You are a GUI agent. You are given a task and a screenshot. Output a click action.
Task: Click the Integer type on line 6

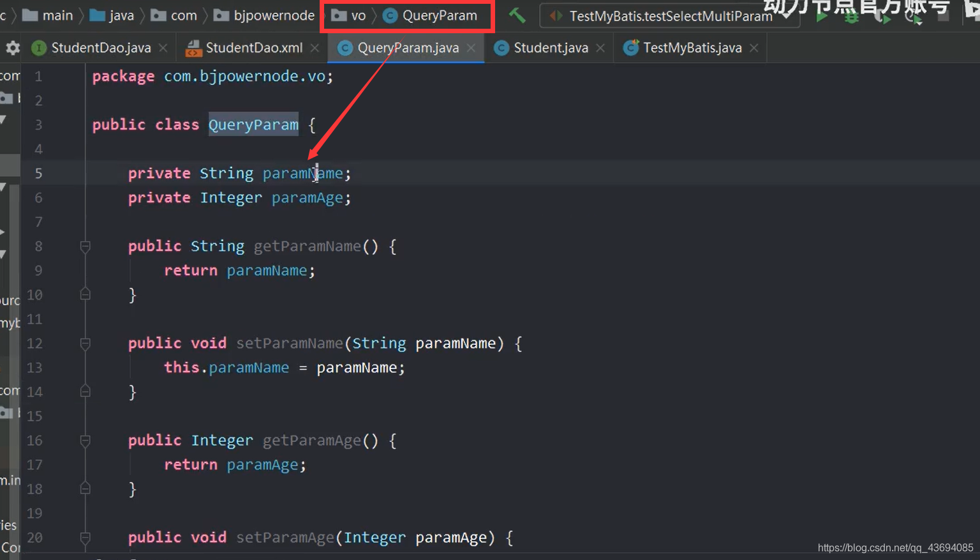231,198
